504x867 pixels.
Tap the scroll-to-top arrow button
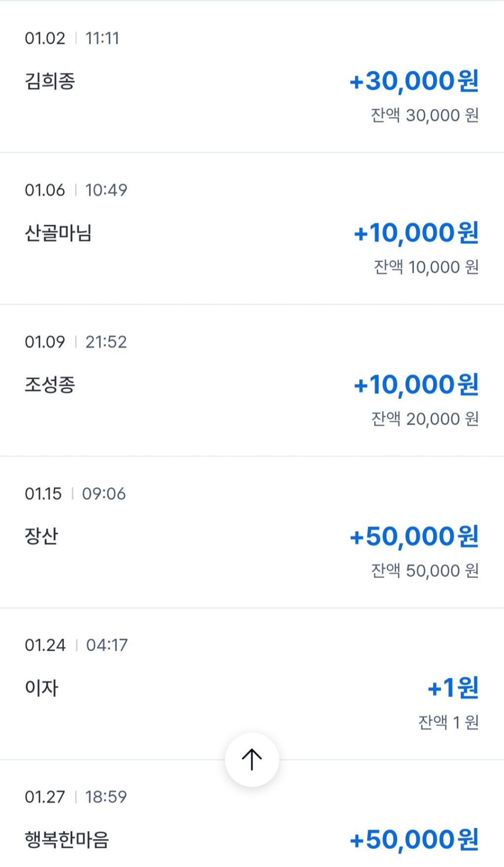(x=252, y=759)
